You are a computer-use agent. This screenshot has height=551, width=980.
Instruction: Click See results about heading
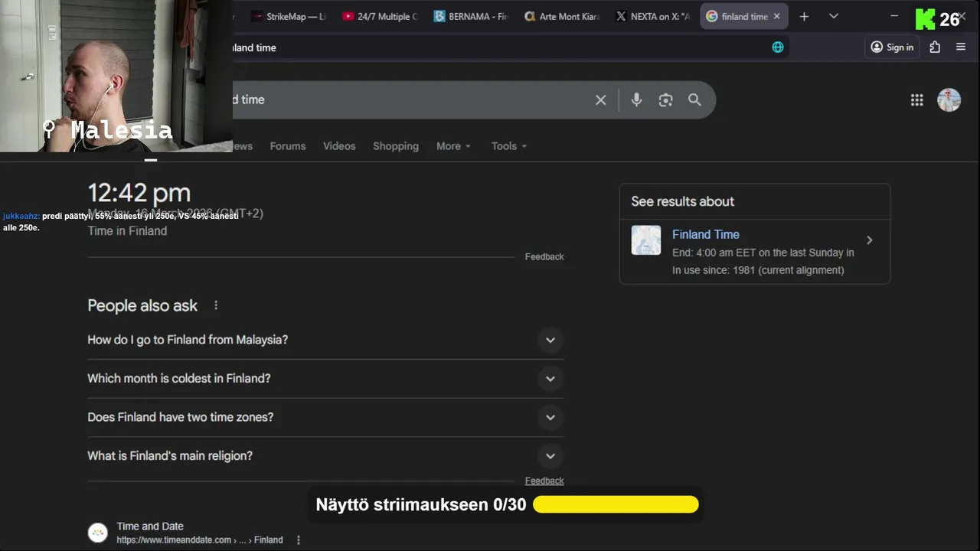click(x=682, y=201)
